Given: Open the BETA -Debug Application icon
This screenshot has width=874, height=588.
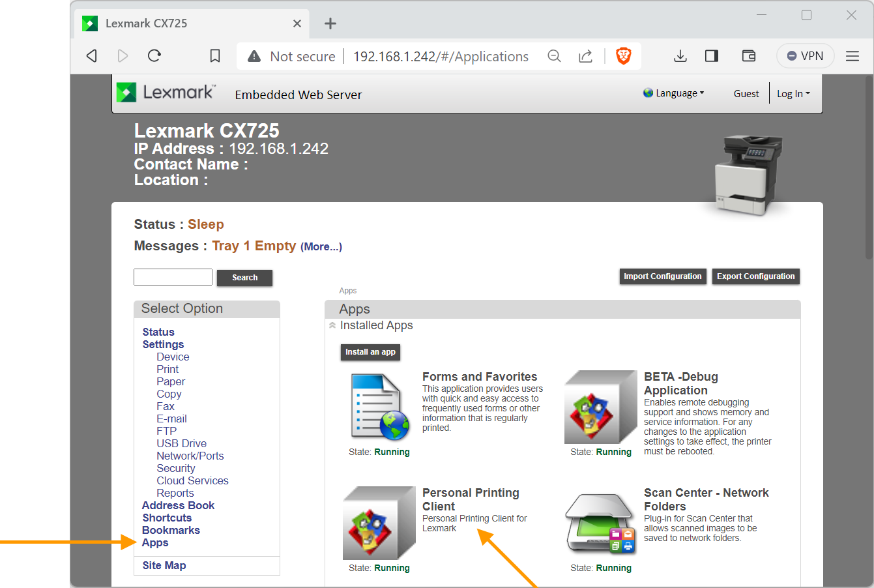Looking at the screenshot, I should tap(601, 407).
